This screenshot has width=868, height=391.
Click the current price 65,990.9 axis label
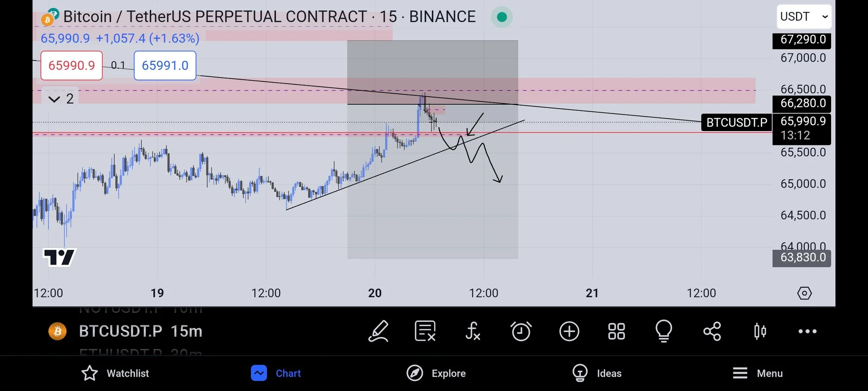click(803, 121)
